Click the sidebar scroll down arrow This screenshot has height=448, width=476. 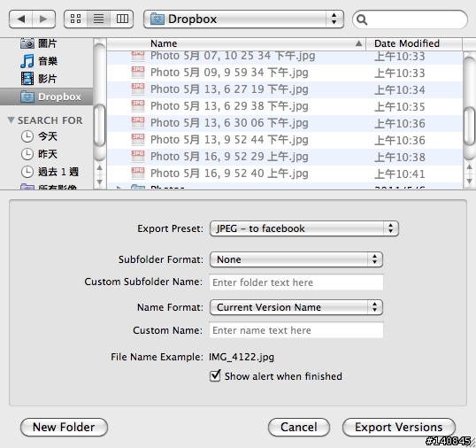(x=100, y=182)
